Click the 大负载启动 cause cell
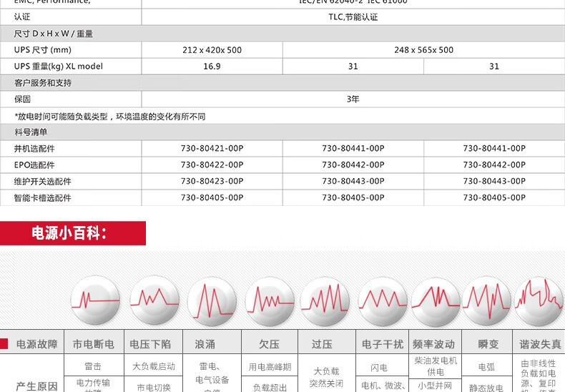This screenshot has height=392, width=565. point(154,366)
